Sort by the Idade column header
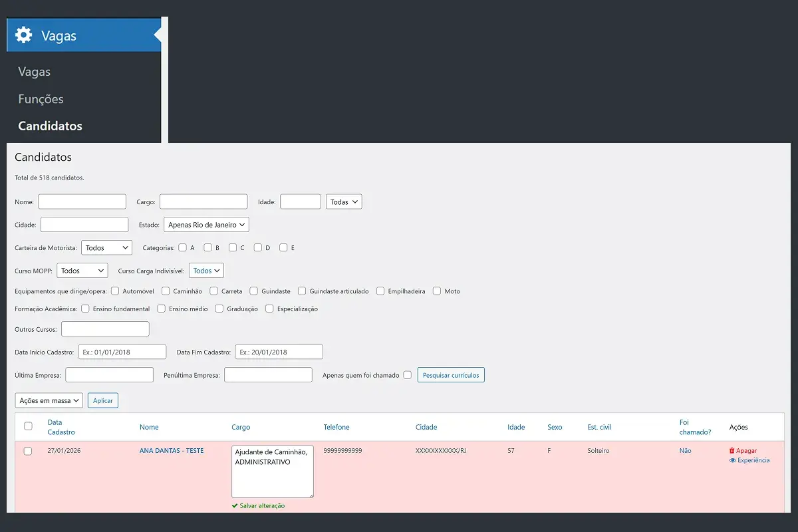Viewport: 798px width, 532px height. pyautogui.click(x=515, y=427)
